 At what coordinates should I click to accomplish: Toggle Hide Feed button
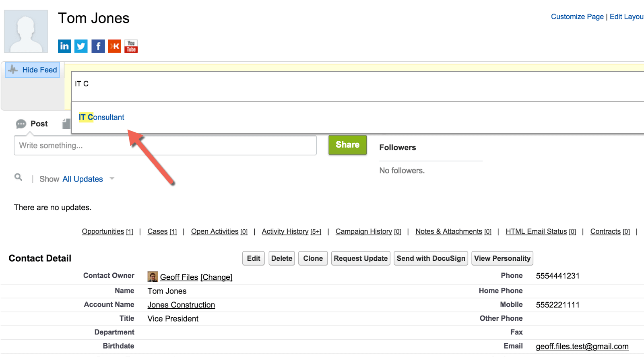(x=33, y=70)
